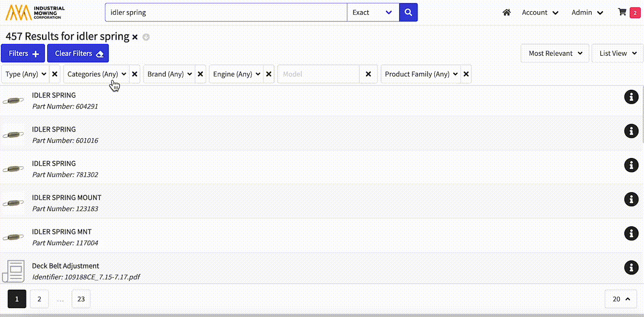The image size is (644, 317).
Task: Open the Most Relevant sort dropdown
Action: click(x=555, y=53)
